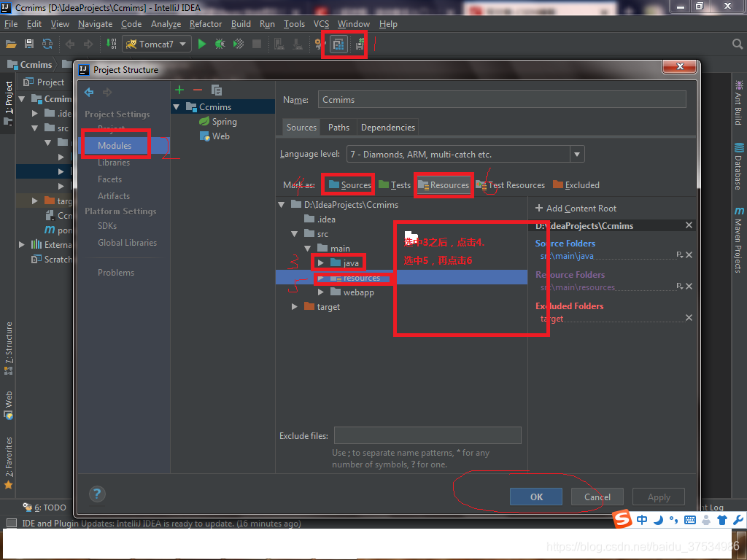The width and height of the screenshot is (747, 560).
Task: Click the green Run button
Action: tap(202, 44)
